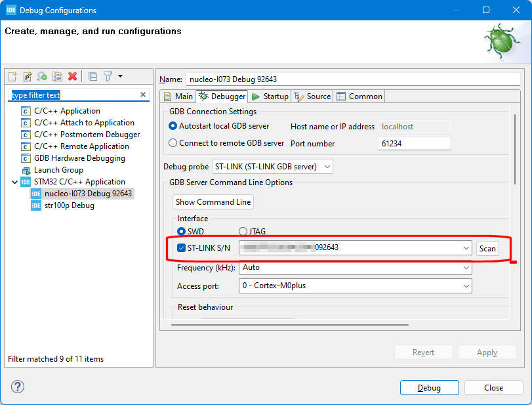Click the Close button
This screenshot has width=532, height=405.
493,388
